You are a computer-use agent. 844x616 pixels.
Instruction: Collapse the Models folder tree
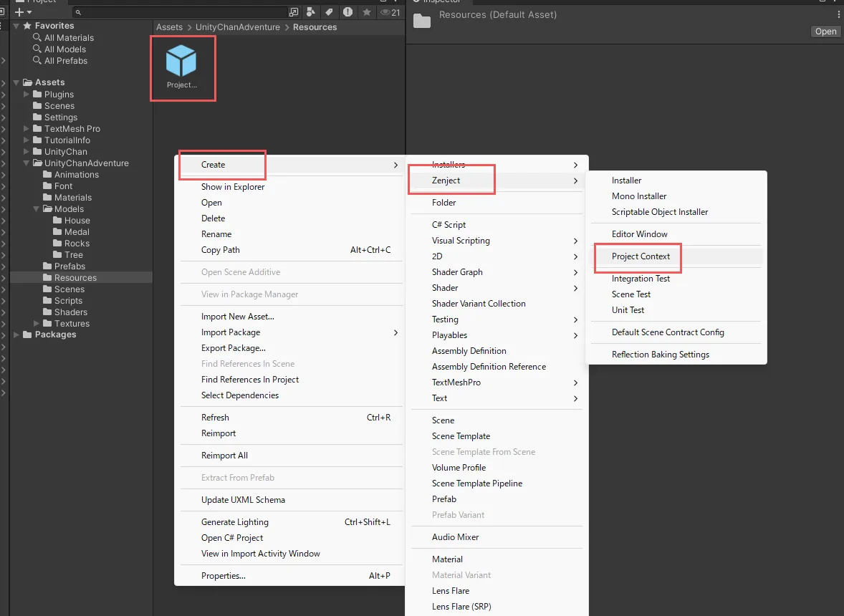[x=37, y=209]
